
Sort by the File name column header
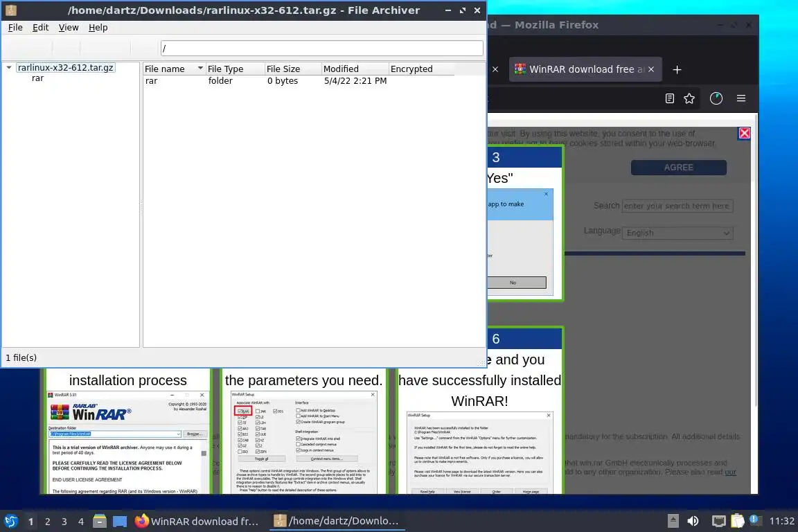(x=174, y=69)
